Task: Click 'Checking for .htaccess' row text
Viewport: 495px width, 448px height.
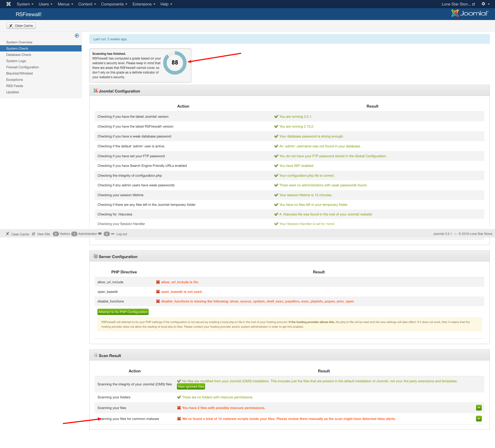Action: click(x=115, y=214)
